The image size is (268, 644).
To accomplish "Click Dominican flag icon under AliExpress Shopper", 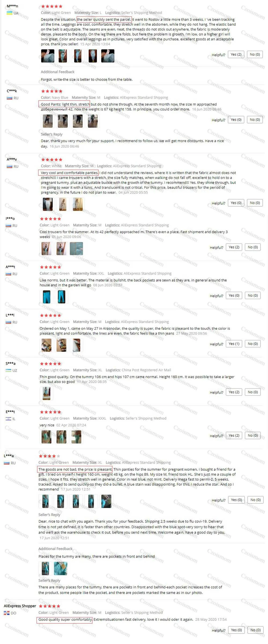I will [x=6, y=613].
